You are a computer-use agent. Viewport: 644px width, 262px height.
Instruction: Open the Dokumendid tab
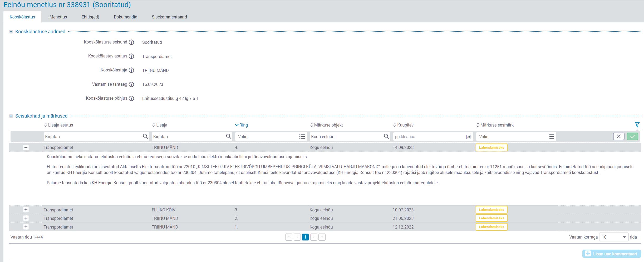coord(125,17)
